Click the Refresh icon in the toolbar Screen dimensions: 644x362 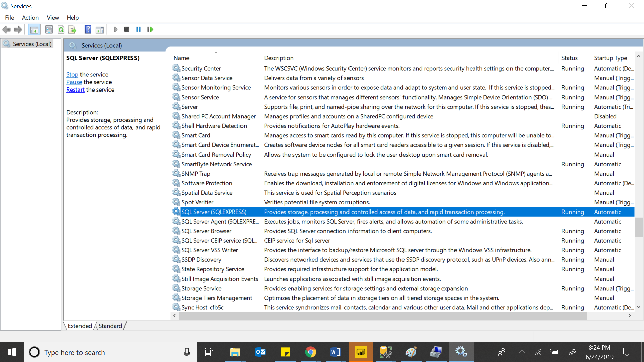(61, 29)
